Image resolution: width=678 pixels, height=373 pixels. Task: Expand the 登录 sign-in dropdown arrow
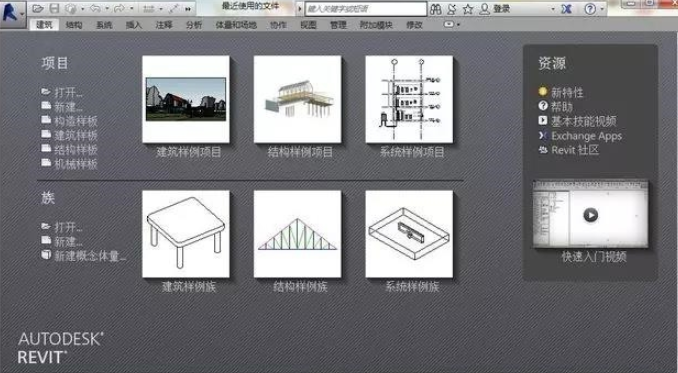553,9
